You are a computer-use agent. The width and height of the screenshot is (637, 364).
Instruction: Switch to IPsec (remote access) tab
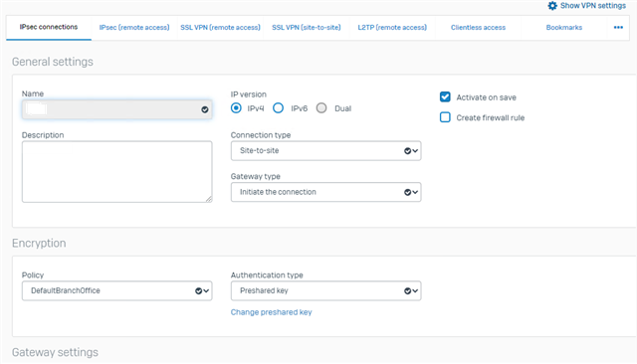click(134, 27)
